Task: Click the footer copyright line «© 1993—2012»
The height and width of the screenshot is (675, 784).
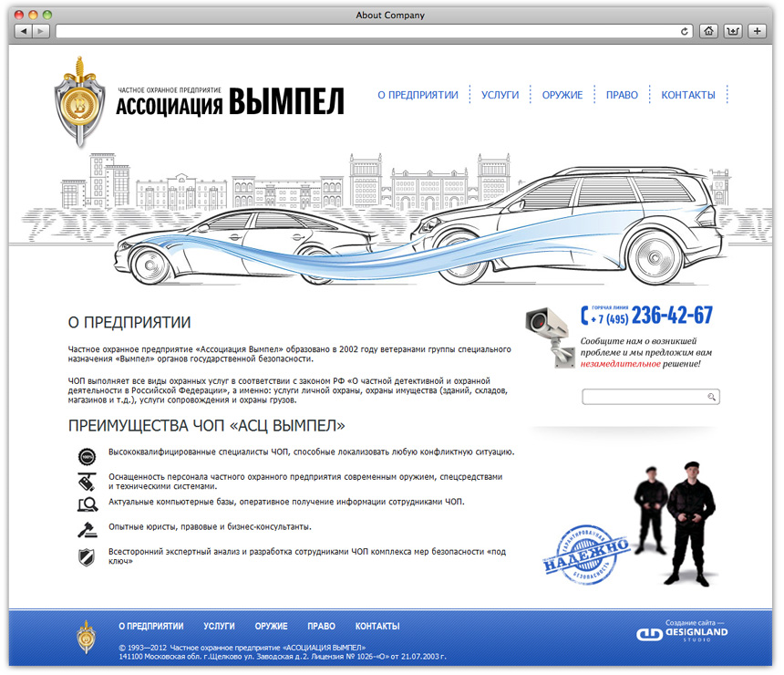Action: coord(242,648)
